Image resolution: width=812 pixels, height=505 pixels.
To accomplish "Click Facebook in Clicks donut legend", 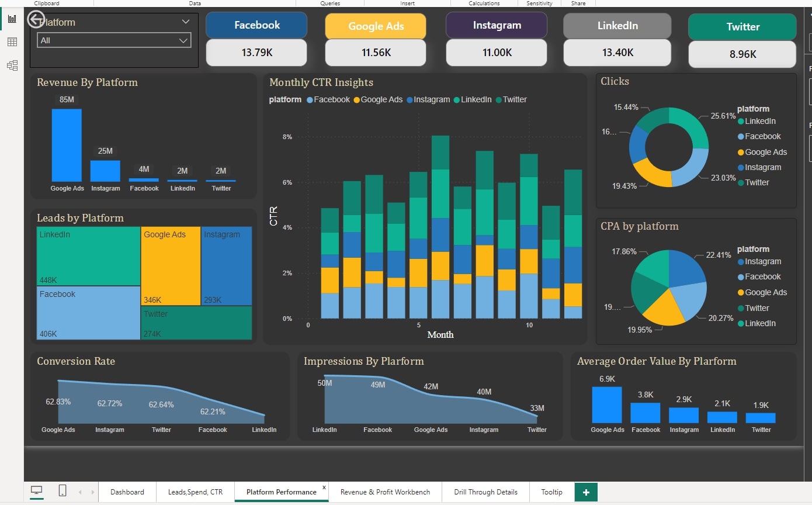I will tap(759, 136).
